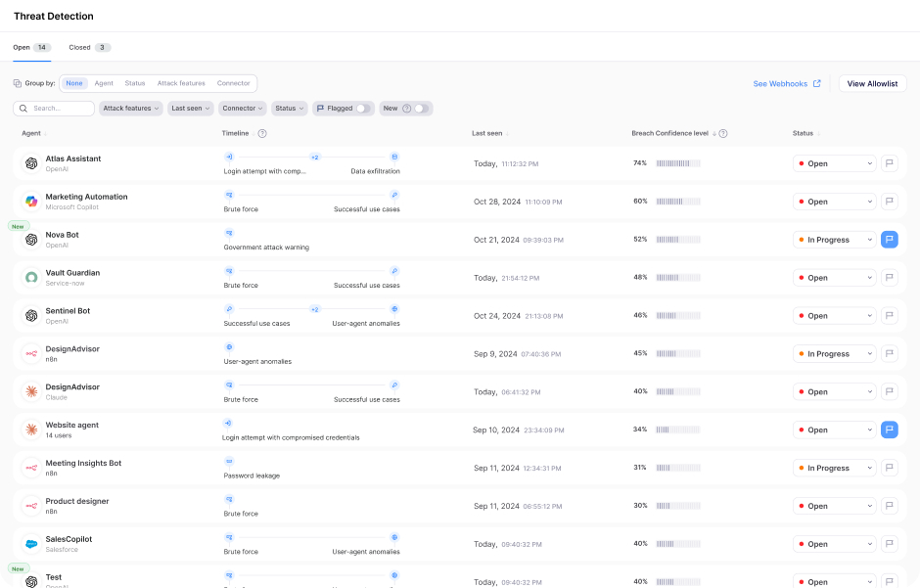Flag the Marketing Automation row
This screenshot has width=920, height=588.
tap(890, 202)
